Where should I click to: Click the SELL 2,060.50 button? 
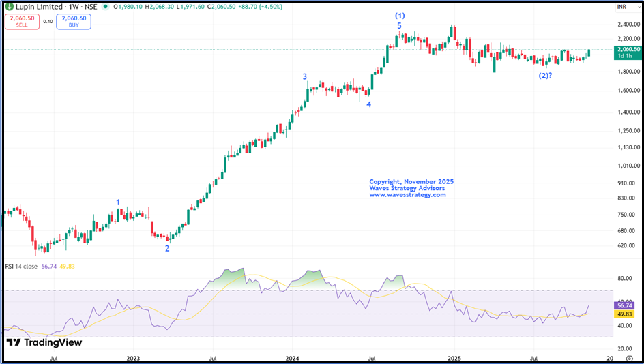[x=23, y=22]
